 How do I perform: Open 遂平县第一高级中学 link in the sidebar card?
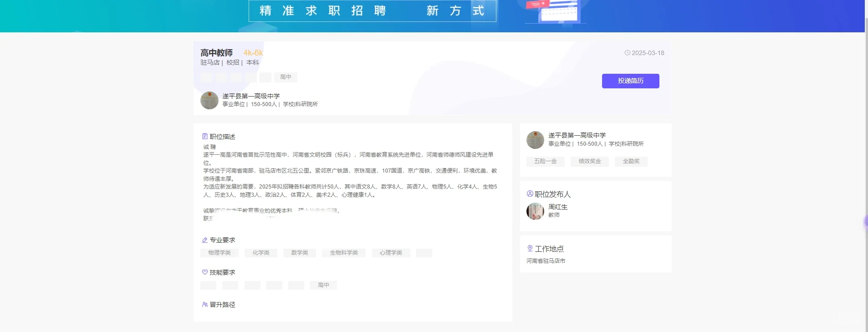[577, 135]
